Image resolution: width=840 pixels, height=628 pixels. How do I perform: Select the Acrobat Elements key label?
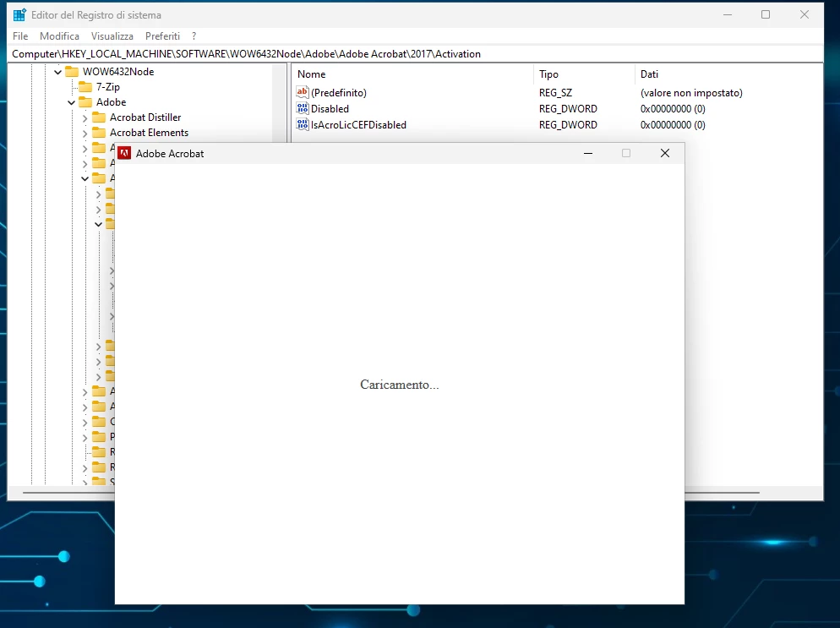tap(149, 133)
